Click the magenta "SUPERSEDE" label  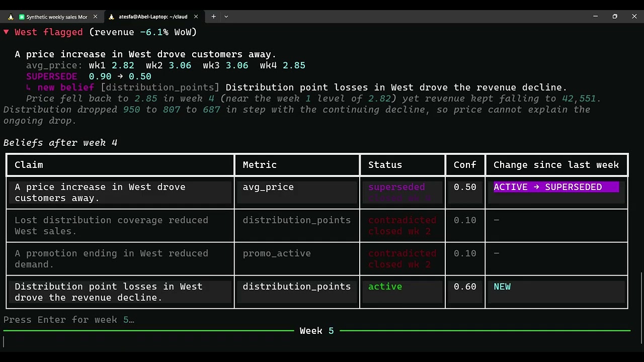click(x=51, y=76)
